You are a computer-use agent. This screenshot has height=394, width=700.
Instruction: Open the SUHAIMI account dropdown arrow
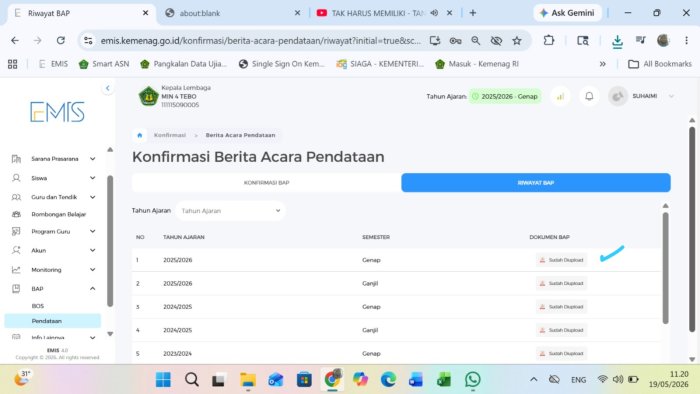point(671,96)
